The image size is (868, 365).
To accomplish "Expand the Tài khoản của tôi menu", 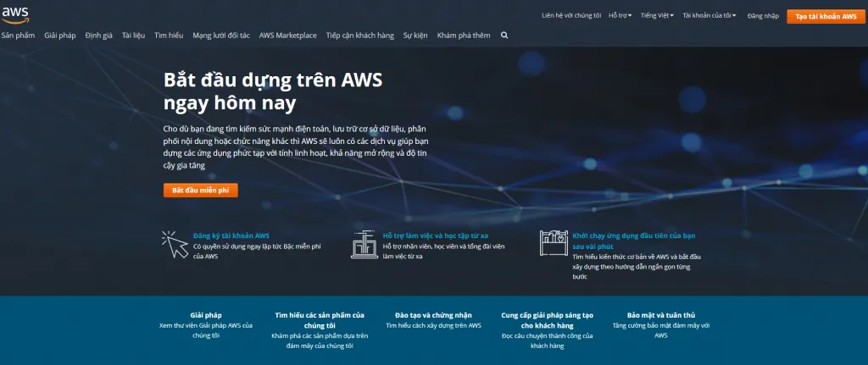I will pos(709,15).
